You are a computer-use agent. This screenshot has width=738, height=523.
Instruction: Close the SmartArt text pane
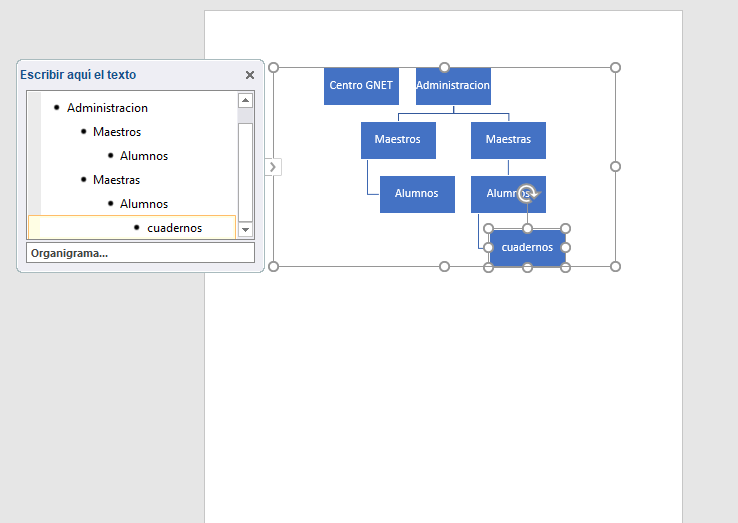pos(250,75)
